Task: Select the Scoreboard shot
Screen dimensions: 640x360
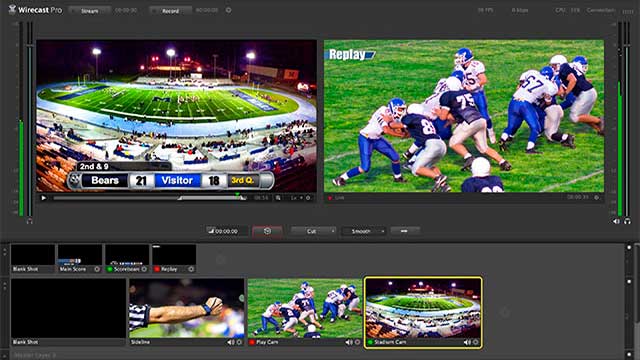Action: click(127, 258)
